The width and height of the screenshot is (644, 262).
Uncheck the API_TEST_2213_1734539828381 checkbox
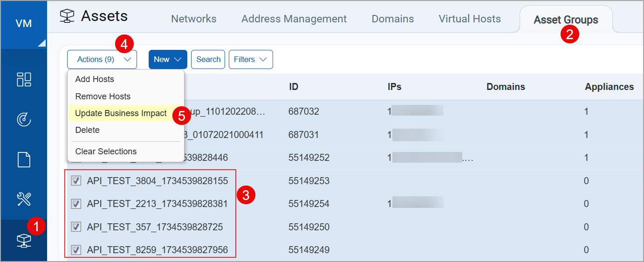[x=76, y=204]
